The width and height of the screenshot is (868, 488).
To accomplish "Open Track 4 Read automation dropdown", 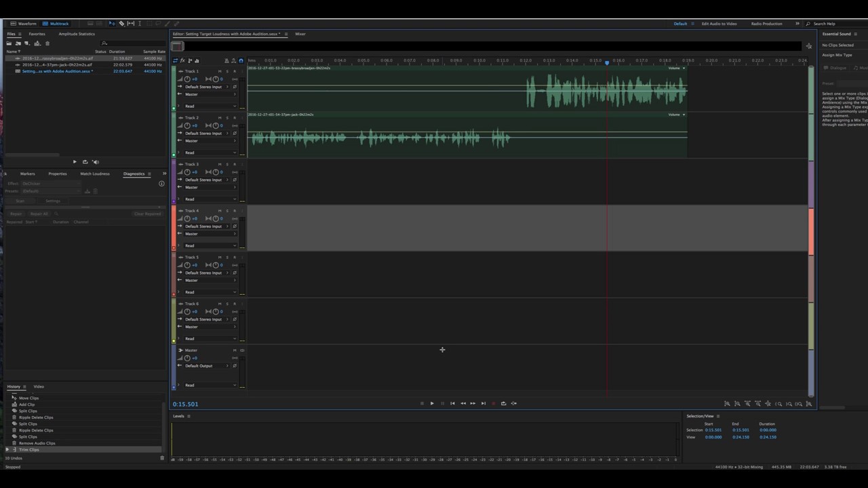I will 210,245.
